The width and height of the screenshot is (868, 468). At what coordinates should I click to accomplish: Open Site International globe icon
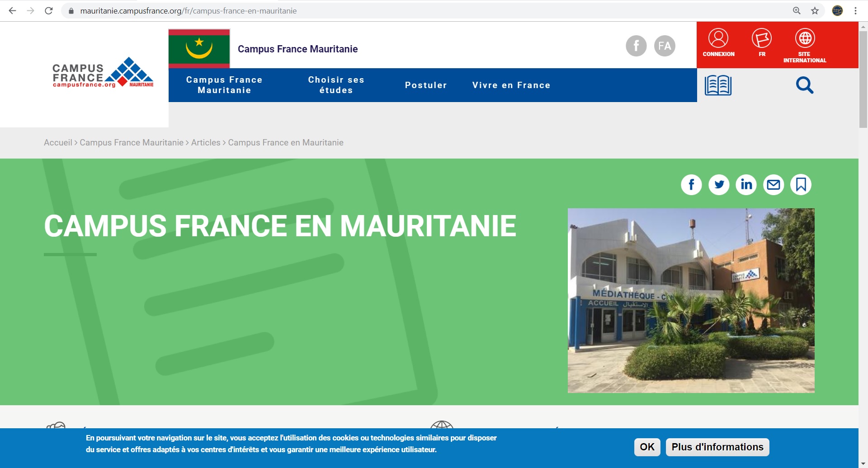(x=805, y=45)
